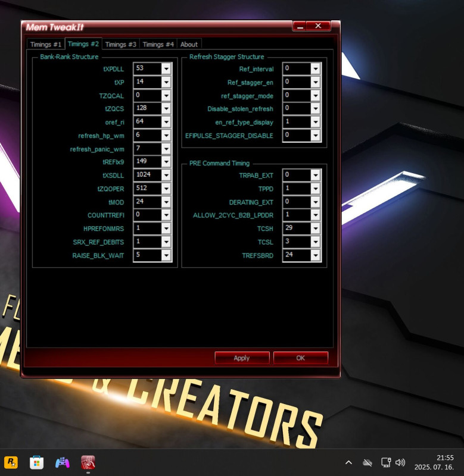Expand Disable_stolen_refresh dropdown
This screenshot has height=476, width=464.
316,109
